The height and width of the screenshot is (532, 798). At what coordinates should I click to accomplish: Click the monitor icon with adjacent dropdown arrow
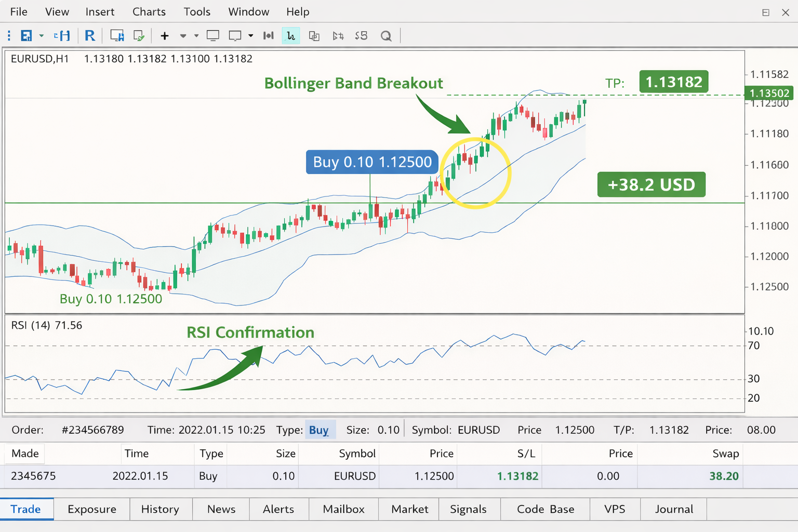(x=235, y=36)
